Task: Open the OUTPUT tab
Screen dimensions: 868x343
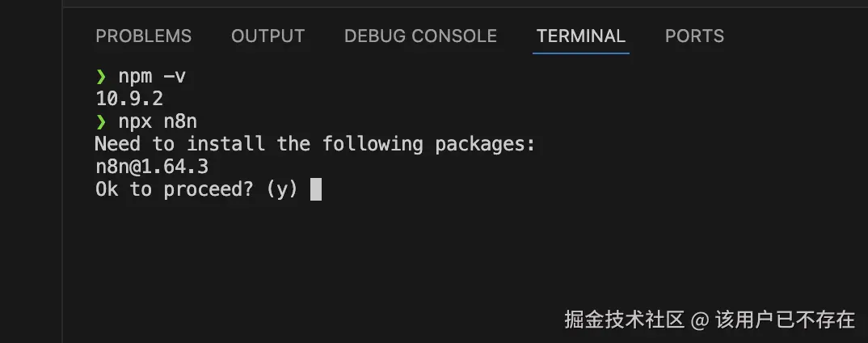Action: (268, 36)
